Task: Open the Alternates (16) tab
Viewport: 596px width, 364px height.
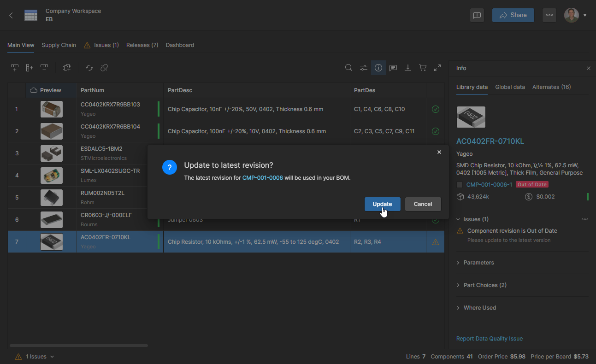Action: coord(551,87)
